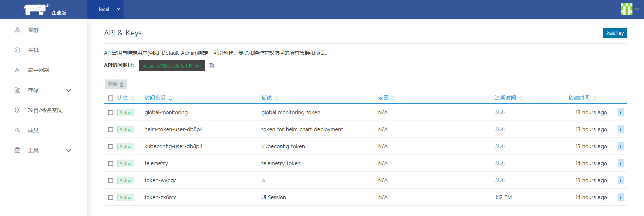Check the token-zx6mv row checkbox

111,197
